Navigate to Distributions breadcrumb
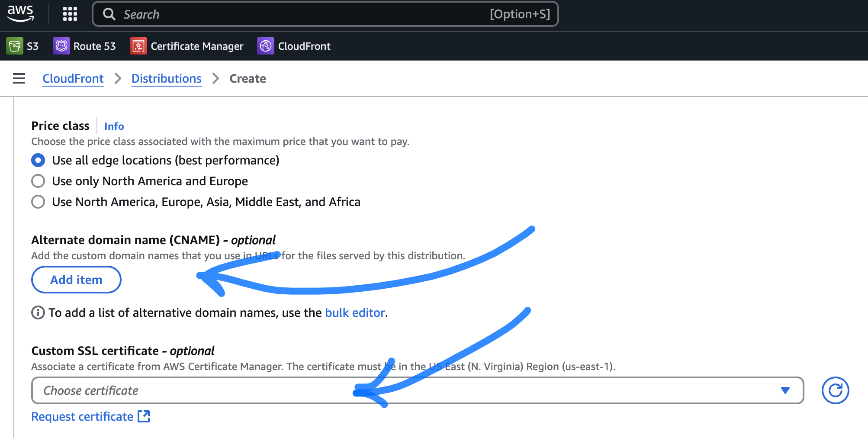This screenshot has width=868, height=438. [x=166, y=78]
